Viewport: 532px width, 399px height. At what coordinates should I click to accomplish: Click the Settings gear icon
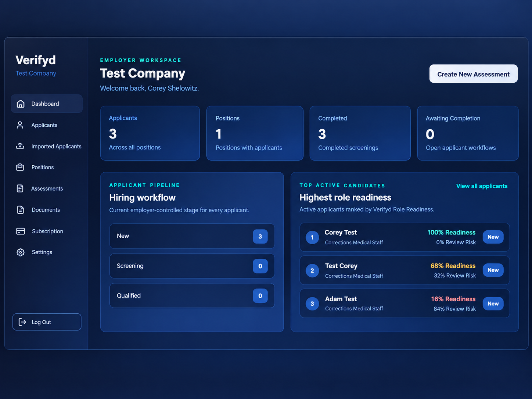21,252
